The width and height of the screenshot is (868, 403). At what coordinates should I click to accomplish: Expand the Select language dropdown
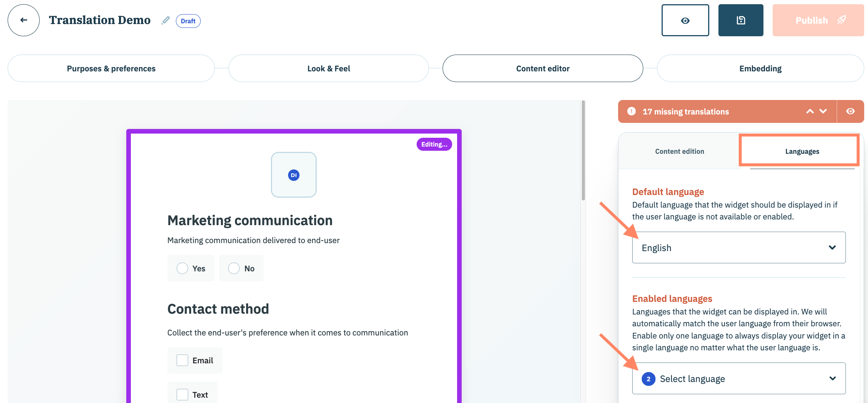[x=739, y=379]
